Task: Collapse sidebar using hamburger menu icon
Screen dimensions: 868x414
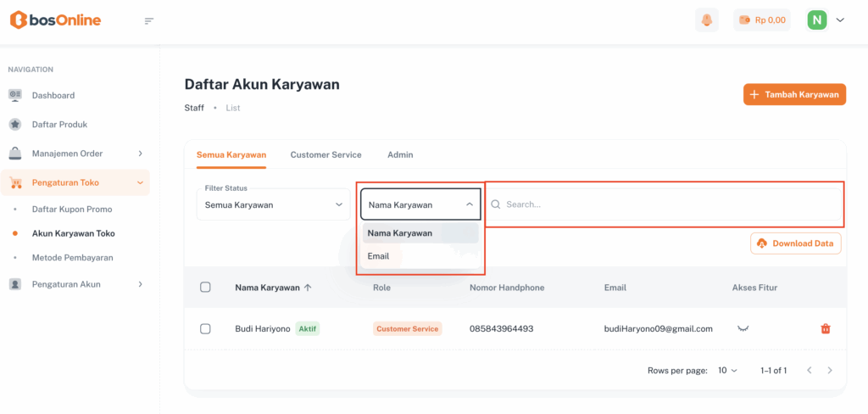Action: 149,20
